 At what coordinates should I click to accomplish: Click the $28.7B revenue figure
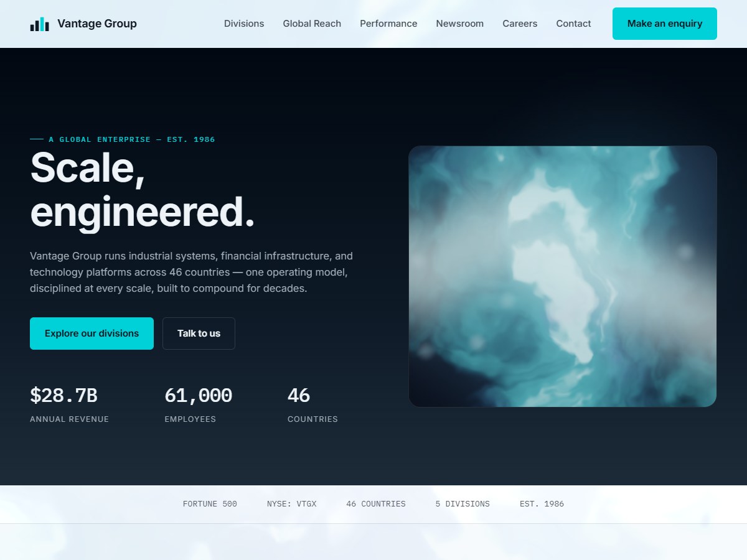(x=63, y=395)
